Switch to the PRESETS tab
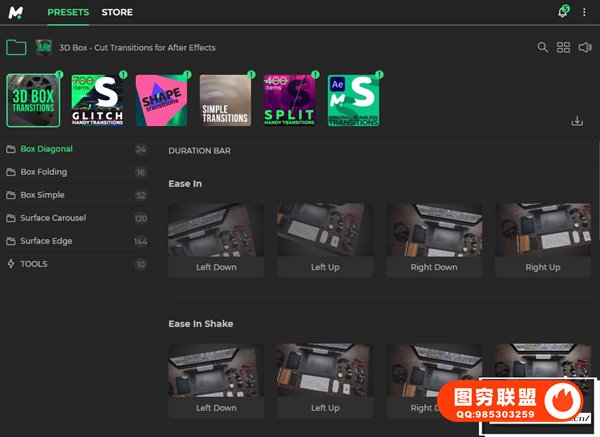 pyautogui.click(x=68, y=13)
